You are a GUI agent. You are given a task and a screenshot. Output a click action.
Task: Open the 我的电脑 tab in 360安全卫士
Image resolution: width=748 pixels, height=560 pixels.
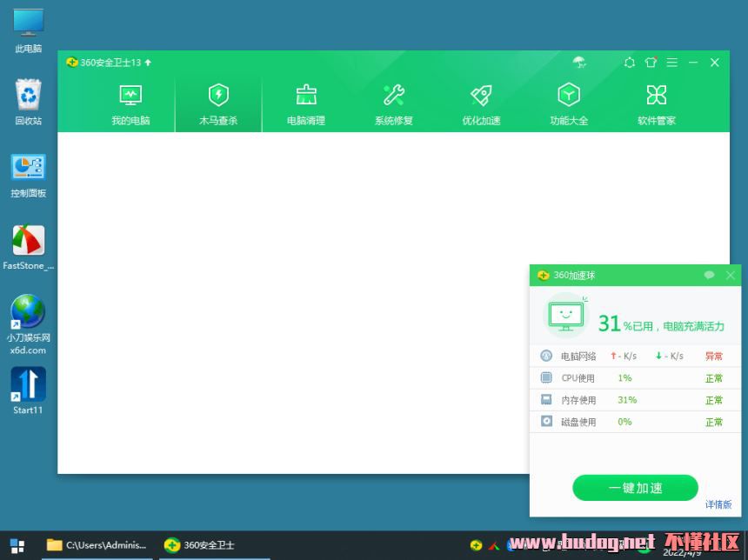click(130, 105)
